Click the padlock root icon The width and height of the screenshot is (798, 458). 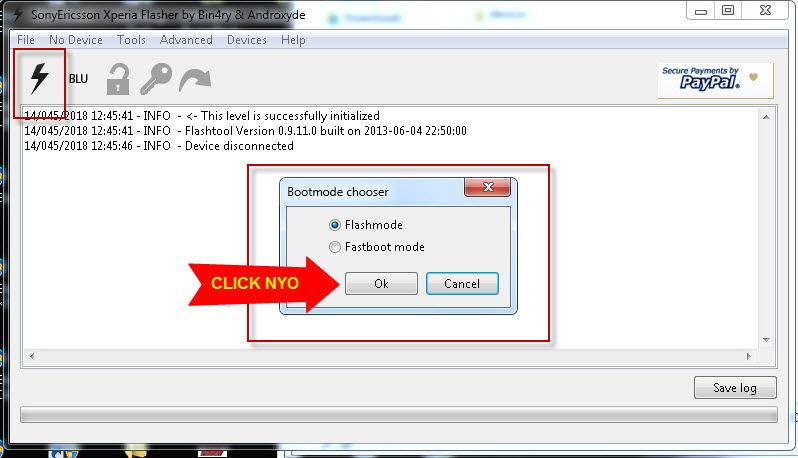pos(118,79)
